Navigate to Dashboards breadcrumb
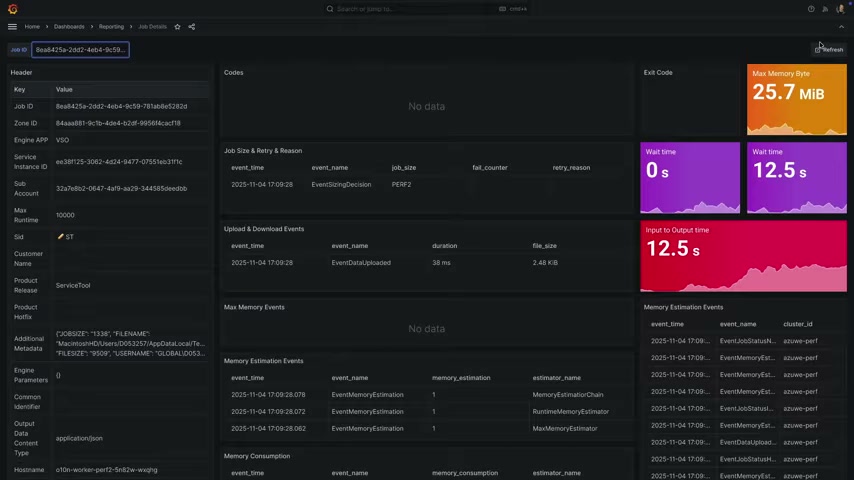854x480 pixels. (69, 27)
